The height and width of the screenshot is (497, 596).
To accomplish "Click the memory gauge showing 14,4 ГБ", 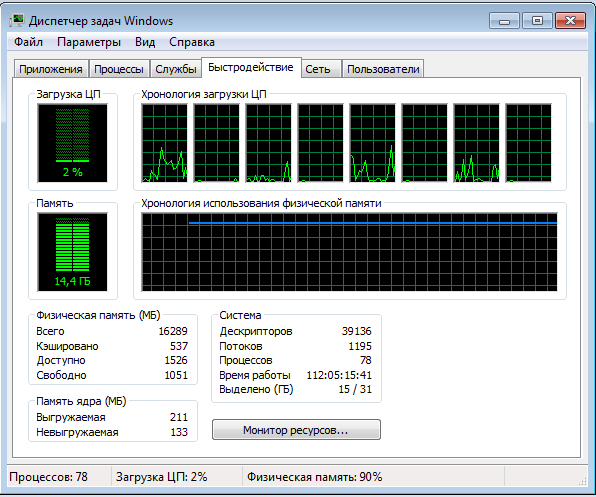I will 72,252.
